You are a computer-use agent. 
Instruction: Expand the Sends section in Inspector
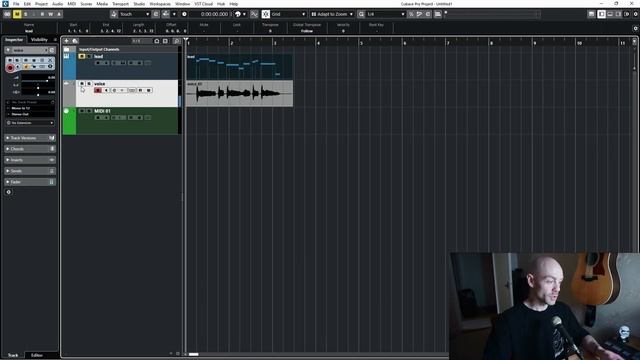coord(30,171)
